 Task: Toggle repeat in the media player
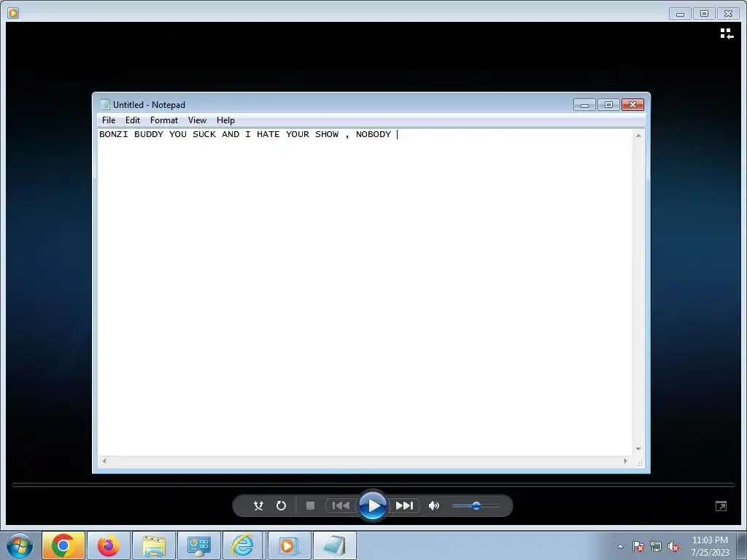pos(281,506)
